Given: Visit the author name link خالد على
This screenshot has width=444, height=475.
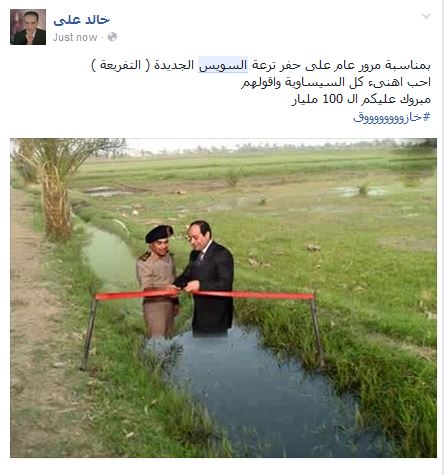Looking at the screenshot, I should 81,20.
